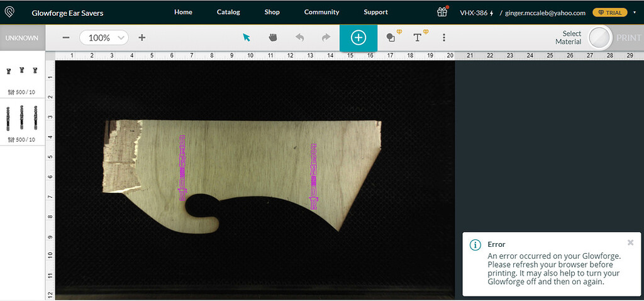This screenshot has width=644, height=301.
Task: Go to the Shop page
Action: [x=272, y=13]
